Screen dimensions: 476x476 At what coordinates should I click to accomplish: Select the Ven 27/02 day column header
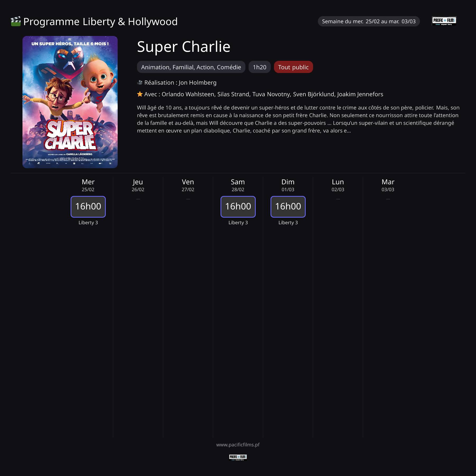(188, 185)
